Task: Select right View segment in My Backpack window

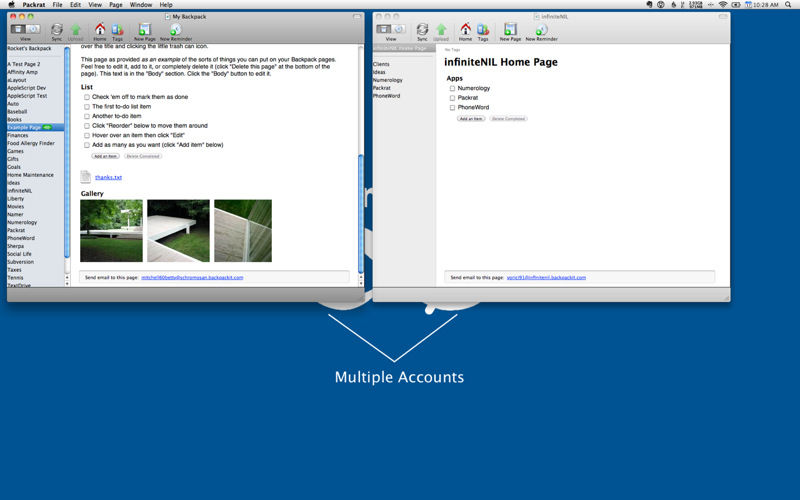Action: click(33, 29)
